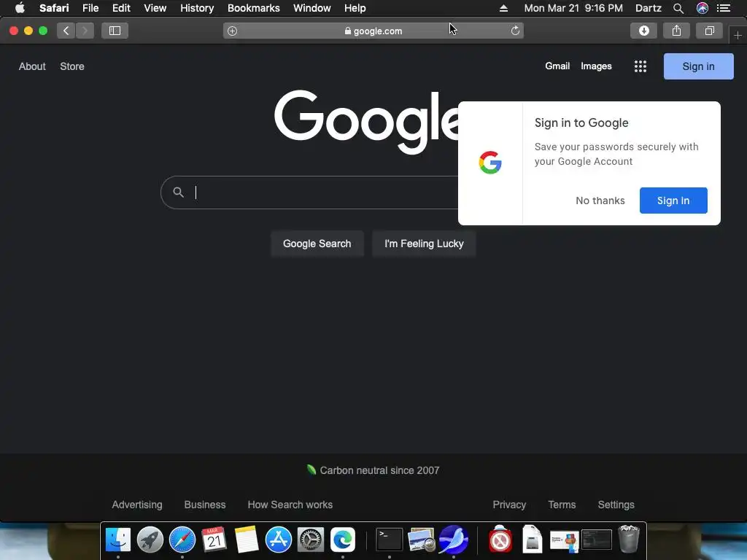Click I'm Feeling Lucky button
This screenshot has width=747, height=560.
[x=424, y=244]
